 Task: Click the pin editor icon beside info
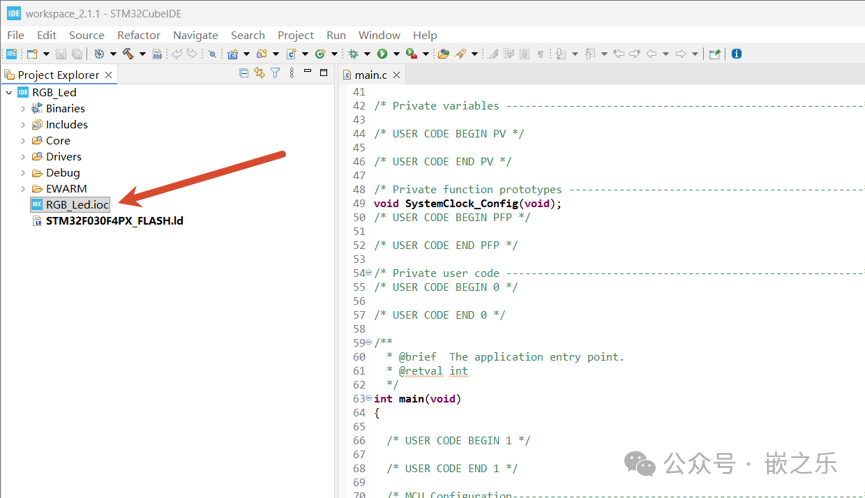[x=714, y=53]
